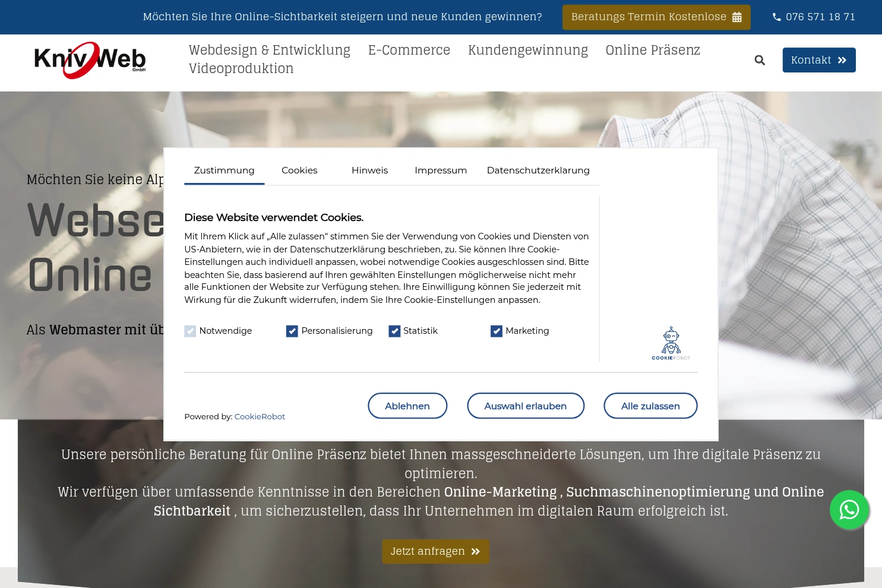Open the WhatsApp chat bubble

849,510
